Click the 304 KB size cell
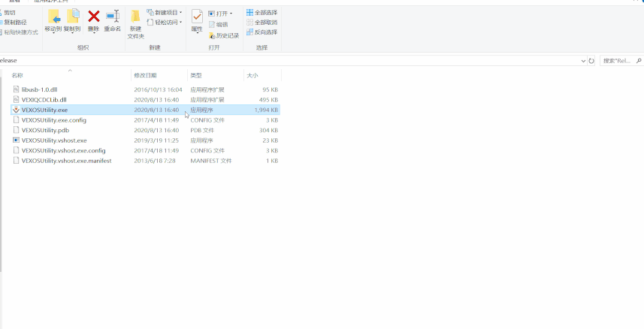 268,130
